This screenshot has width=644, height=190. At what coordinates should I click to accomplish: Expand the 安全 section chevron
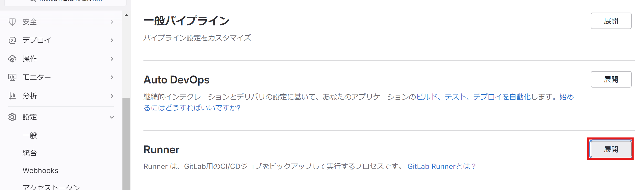(x=112, y=22)
